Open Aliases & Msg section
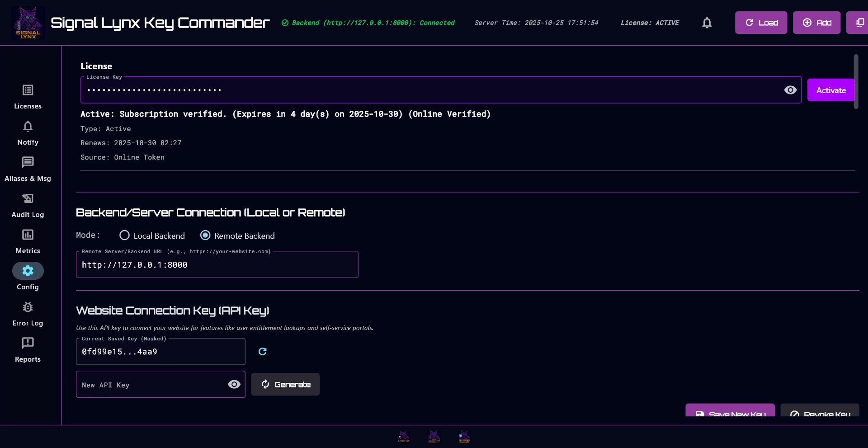Image resolution: width=868 pixels, height=448 pixels. 28,168
